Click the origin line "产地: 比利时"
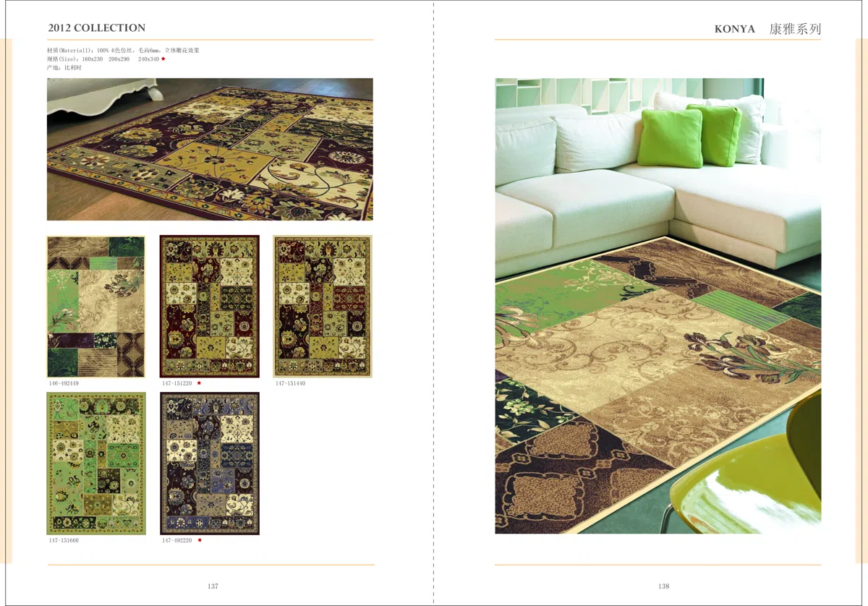 click(x=64, y=67)
